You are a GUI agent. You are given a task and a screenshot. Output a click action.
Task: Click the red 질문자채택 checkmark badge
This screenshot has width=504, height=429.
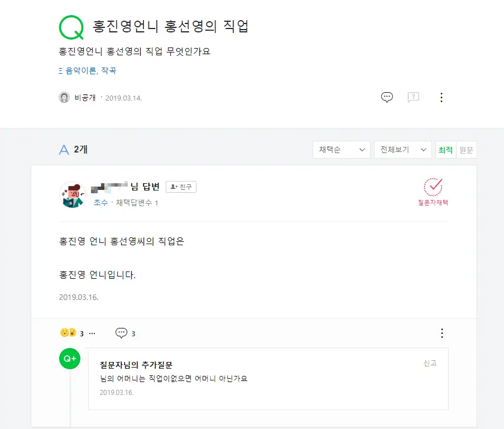click(x=433, y=191)
